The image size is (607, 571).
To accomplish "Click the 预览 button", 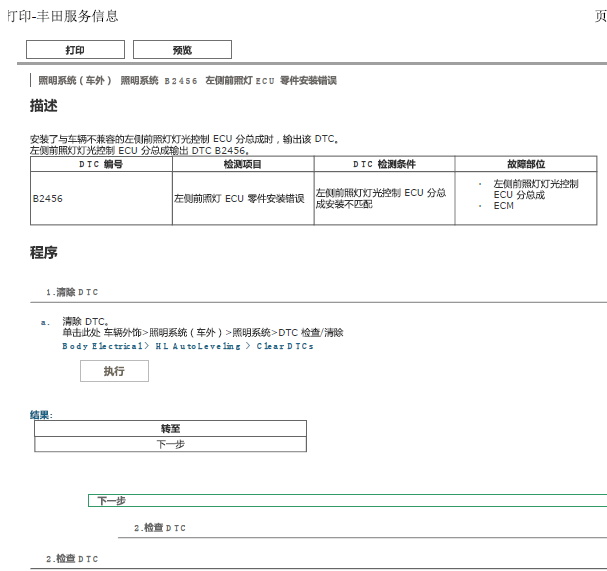I will click(182, 50).
